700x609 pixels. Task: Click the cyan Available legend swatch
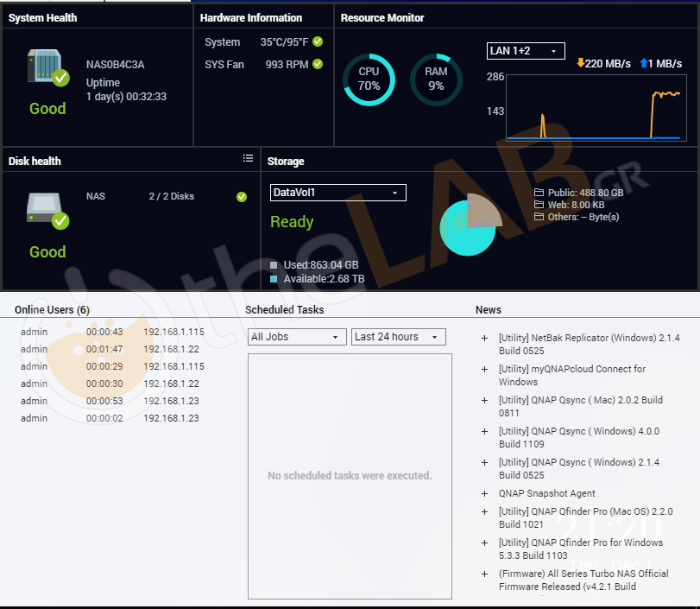point(274,279)
